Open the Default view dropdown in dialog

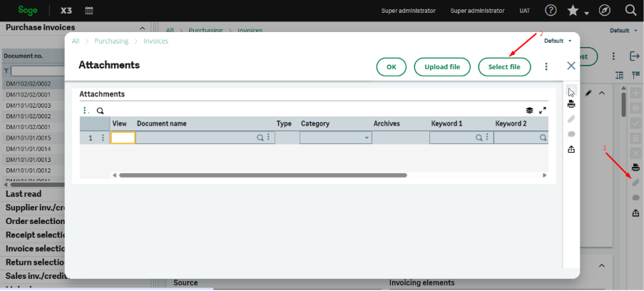tap(558, 41)
